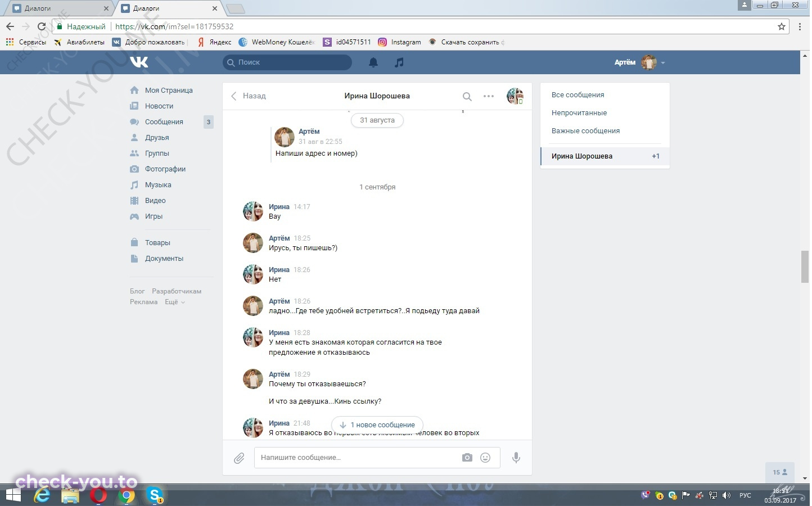Viewport: 812px width, 506px height.
Task: Open id04571511 bookmark
Action: pyautogui.click(x=347, y=42)
